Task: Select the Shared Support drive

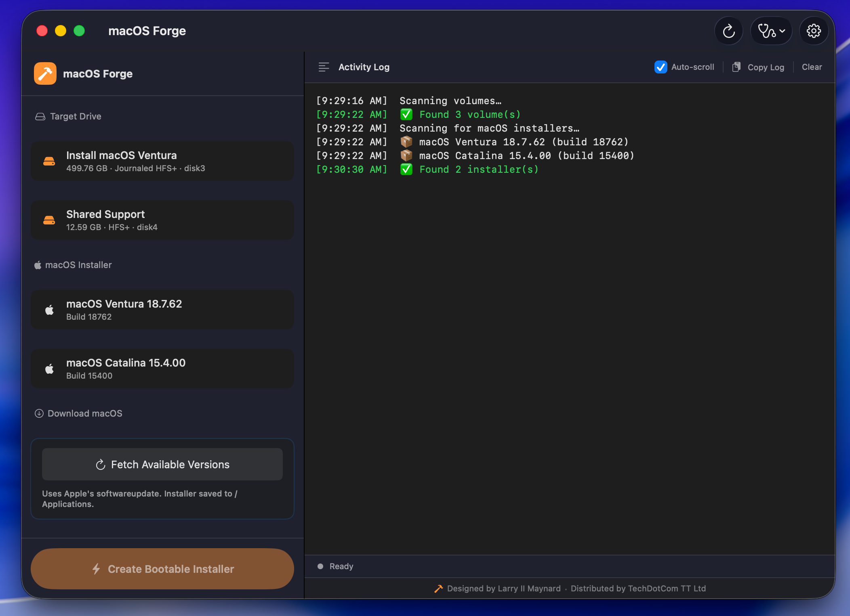Action: click(x=162, y=220)
